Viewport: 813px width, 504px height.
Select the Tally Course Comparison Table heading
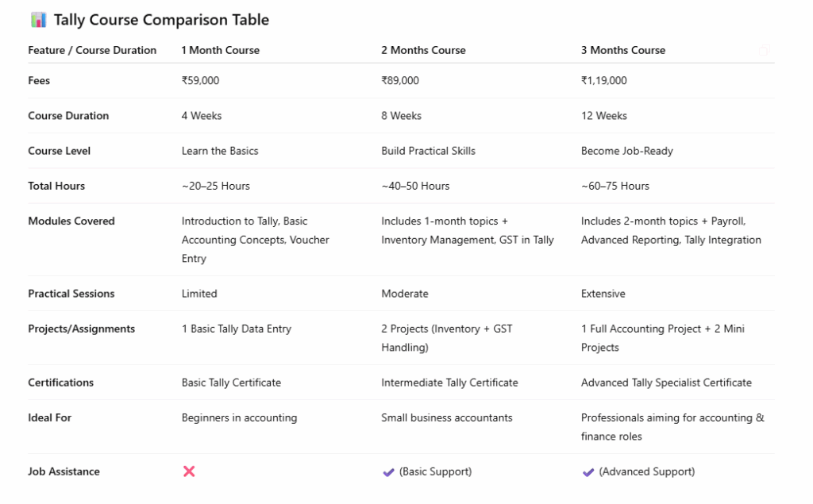point(161,20)
